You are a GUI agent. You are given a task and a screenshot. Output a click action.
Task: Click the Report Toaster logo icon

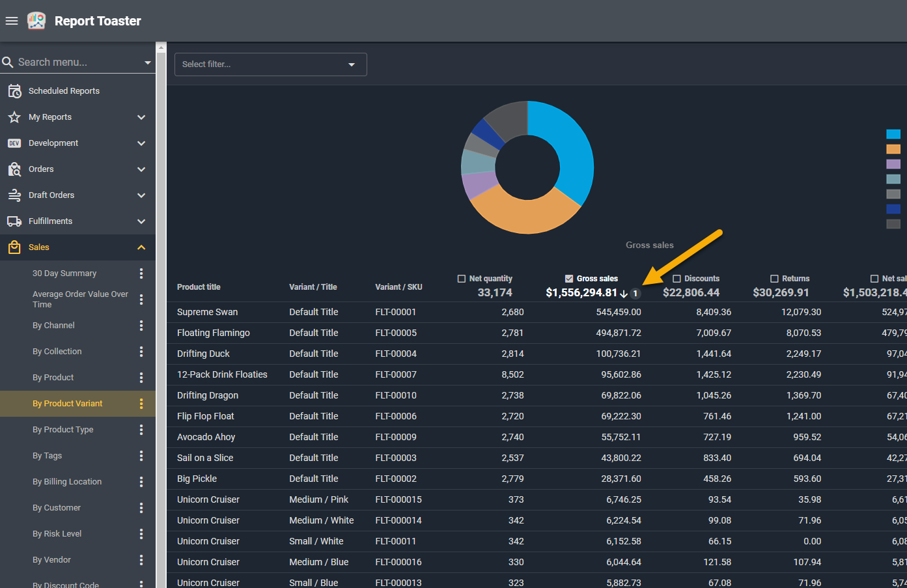coord(36,21)
